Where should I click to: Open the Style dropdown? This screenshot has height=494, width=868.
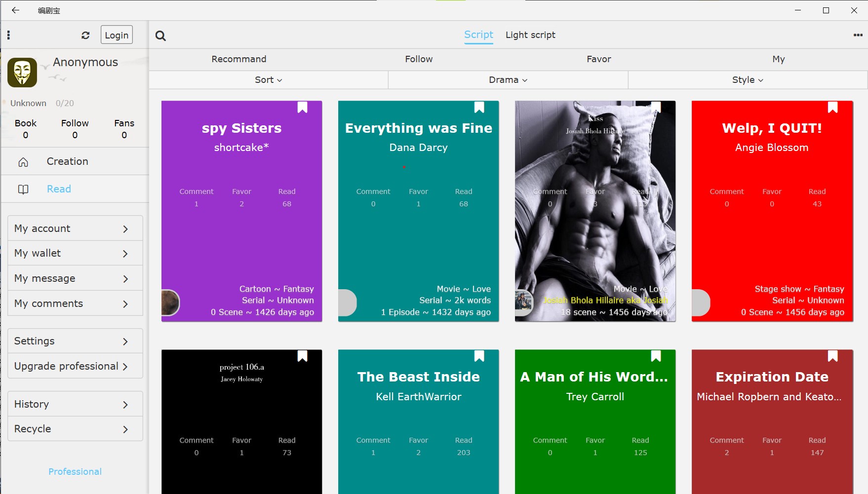tap(748, 80)
